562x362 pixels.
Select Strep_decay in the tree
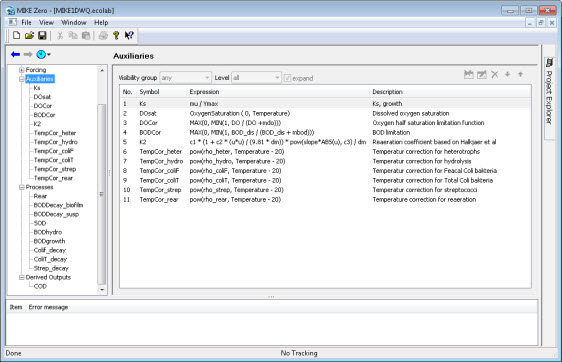(x=51, y=268)
